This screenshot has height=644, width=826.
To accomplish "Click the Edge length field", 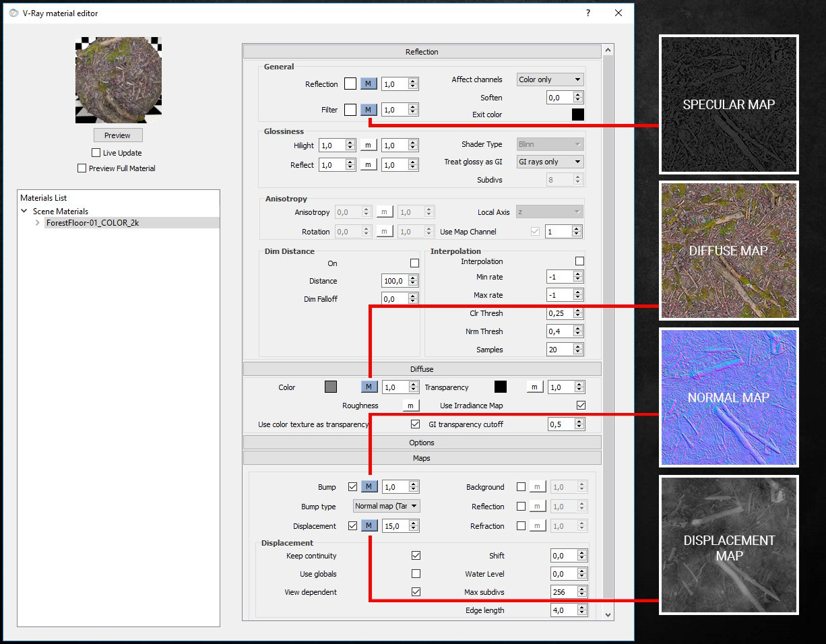I will point(563,610).
